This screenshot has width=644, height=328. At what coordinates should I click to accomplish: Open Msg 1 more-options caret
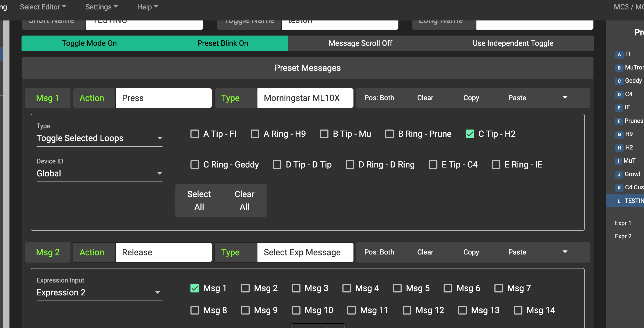(565, 98)
